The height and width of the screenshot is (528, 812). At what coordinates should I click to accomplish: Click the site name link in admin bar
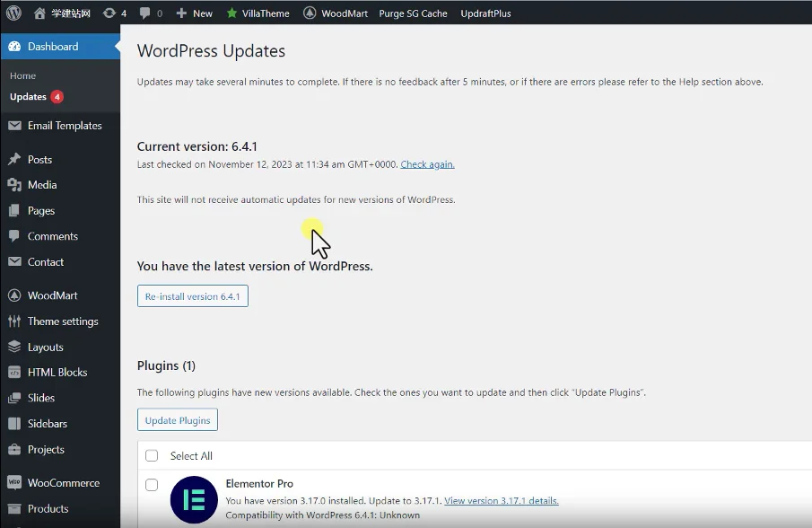71,13
